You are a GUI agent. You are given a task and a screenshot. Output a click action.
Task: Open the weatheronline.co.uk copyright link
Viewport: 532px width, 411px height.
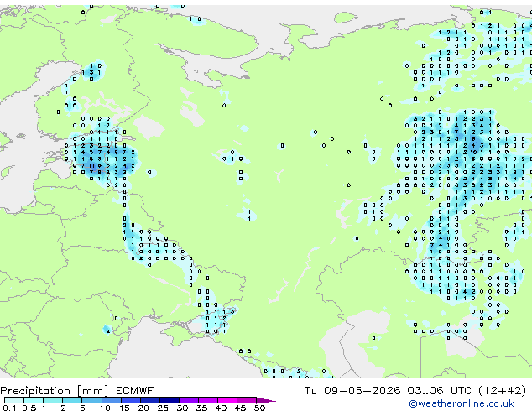461,404
